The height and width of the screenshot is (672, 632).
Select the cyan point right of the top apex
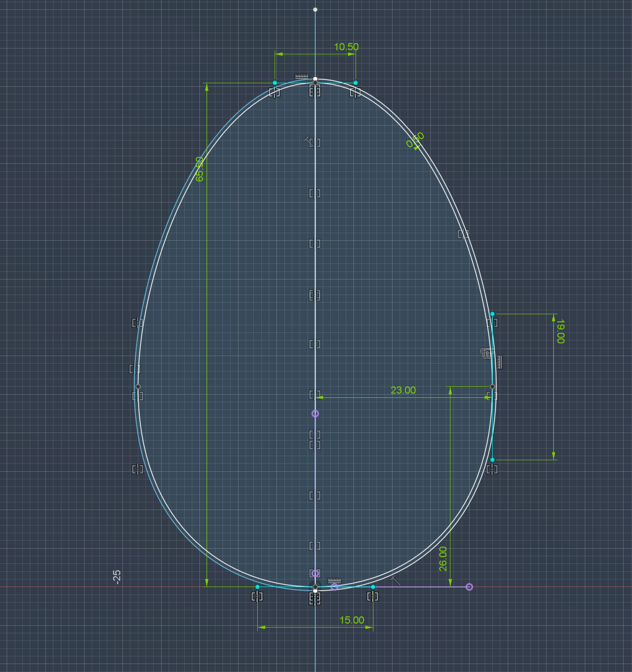coord(356,83)
